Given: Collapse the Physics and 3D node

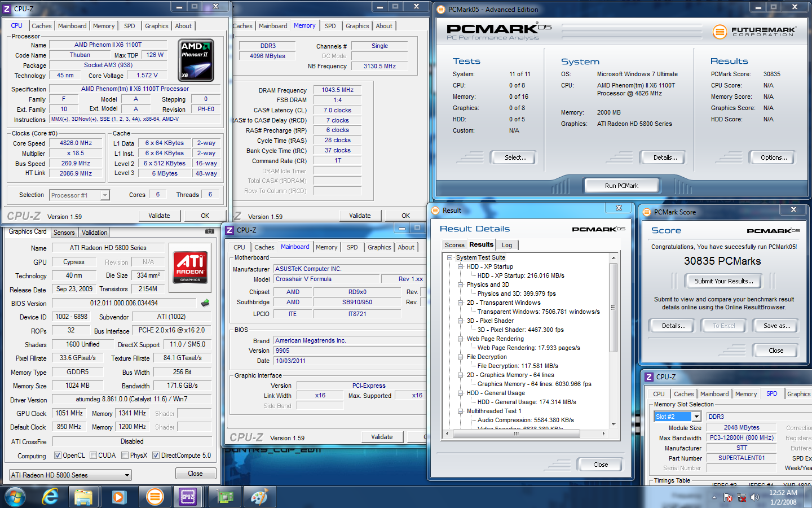Looking at the screenshot, I should 461,284.
